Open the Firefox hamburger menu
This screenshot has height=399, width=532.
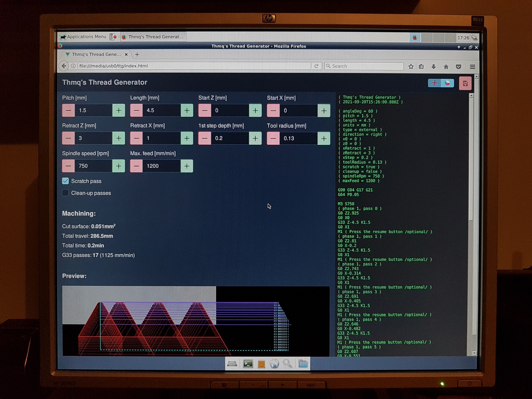[473, 67]
